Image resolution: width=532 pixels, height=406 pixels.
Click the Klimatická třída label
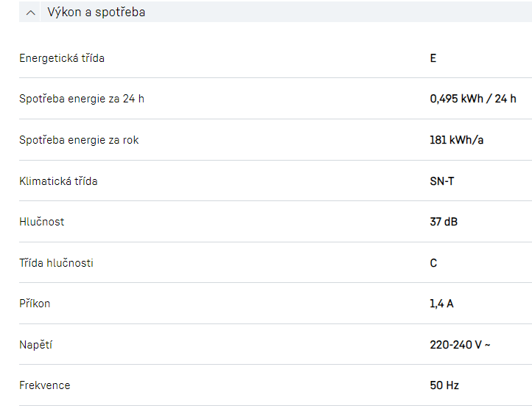coord(58,181)
